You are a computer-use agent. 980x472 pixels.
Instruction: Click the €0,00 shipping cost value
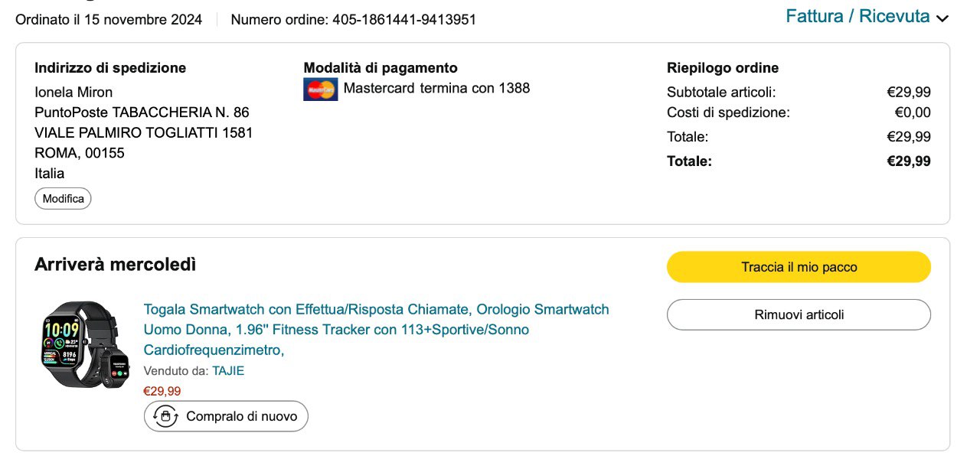913,112
